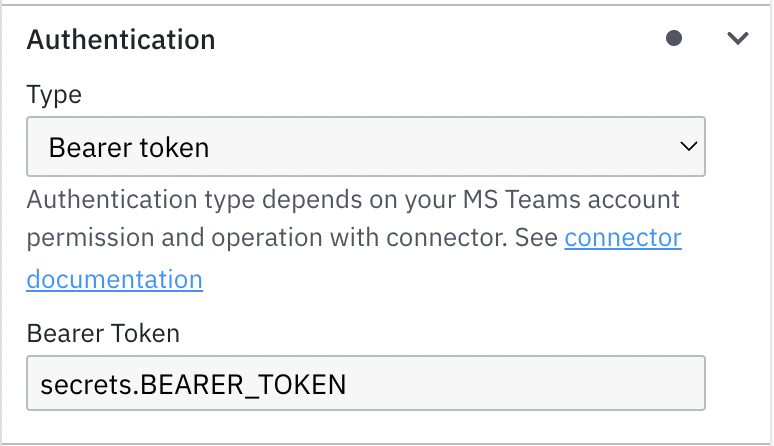Click the dot indicator beside Authentication
The height and width of the screenshot is (446, 774).
(674, 39)
